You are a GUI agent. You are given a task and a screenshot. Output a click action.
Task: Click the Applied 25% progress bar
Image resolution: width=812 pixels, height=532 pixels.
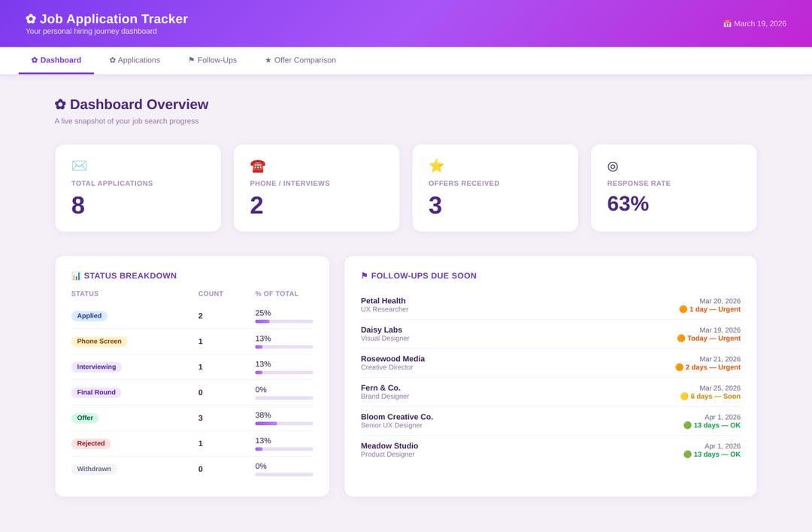283,321
